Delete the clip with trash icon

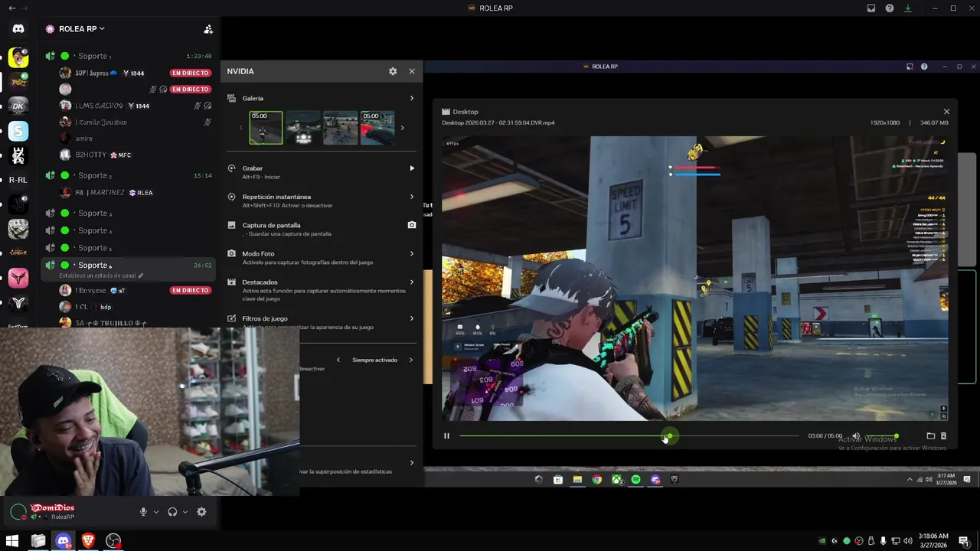(943, 436)
